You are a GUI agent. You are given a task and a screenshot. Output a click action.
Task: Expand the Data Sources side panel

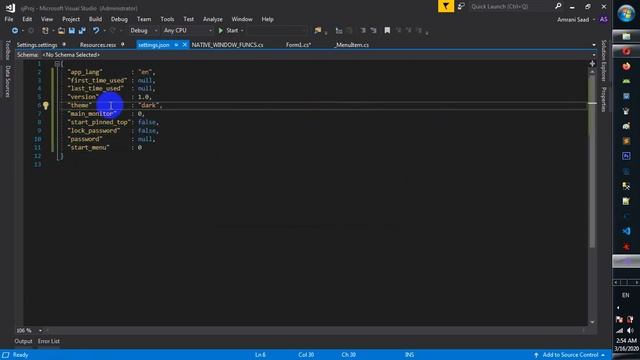(x=7, y=82)
